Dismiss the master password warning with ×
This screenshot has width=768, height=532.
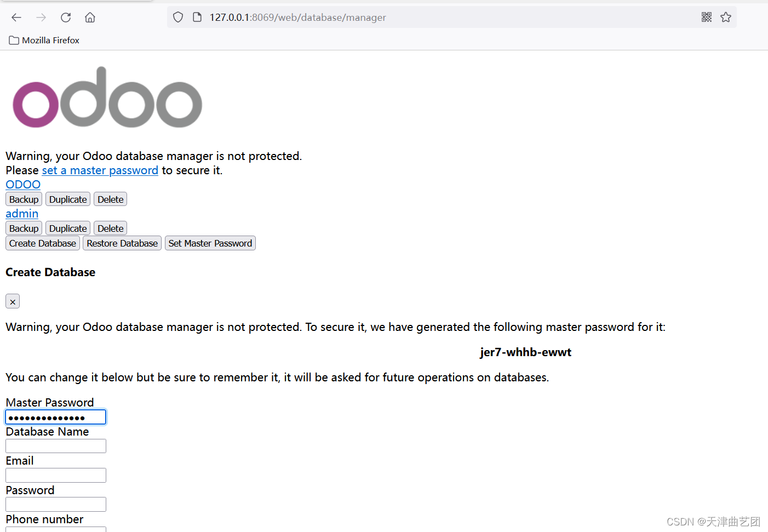[12, 301]
